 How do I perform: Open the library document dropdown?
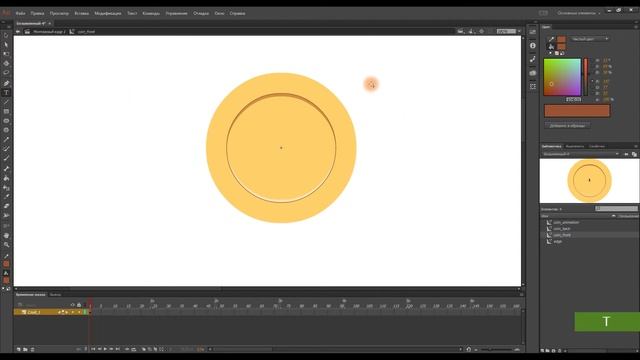pyautogui.click(x=580, y=154)
